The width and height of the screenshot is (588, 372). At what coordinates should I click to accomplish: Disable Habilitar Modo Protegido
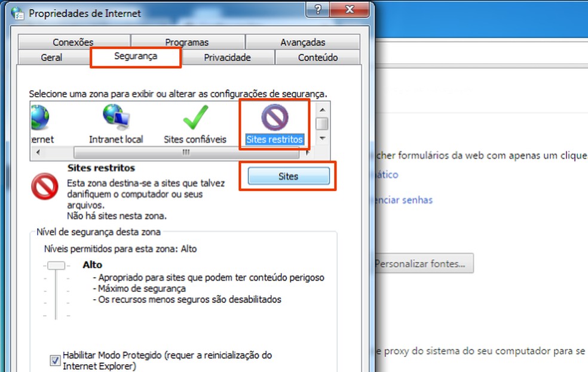pyautogui.click(x=54, y=361)
